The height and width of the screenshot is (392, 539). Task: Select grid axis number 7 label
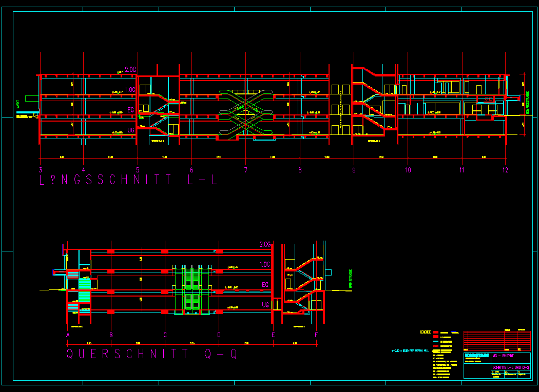click(246, 170)
